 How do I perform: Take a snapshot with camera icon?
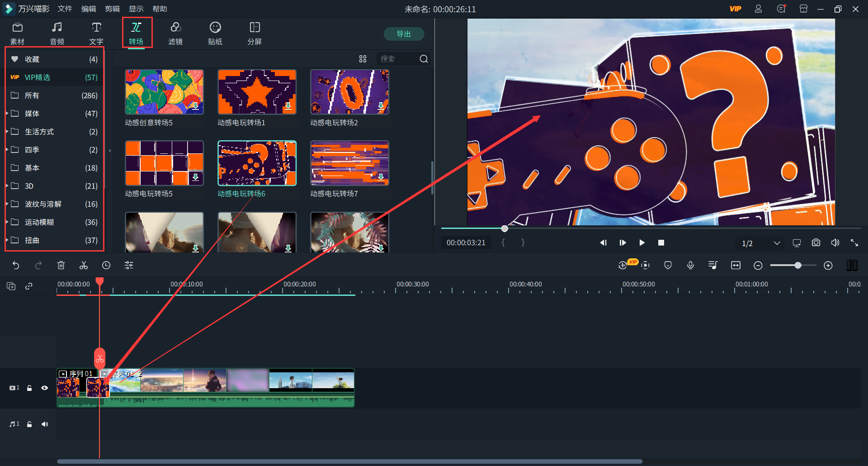click(816, 243)
